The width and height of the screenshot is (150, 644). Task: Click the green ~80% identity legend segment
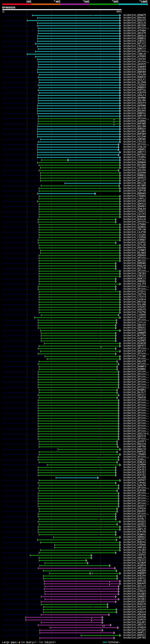coord(104,4)
